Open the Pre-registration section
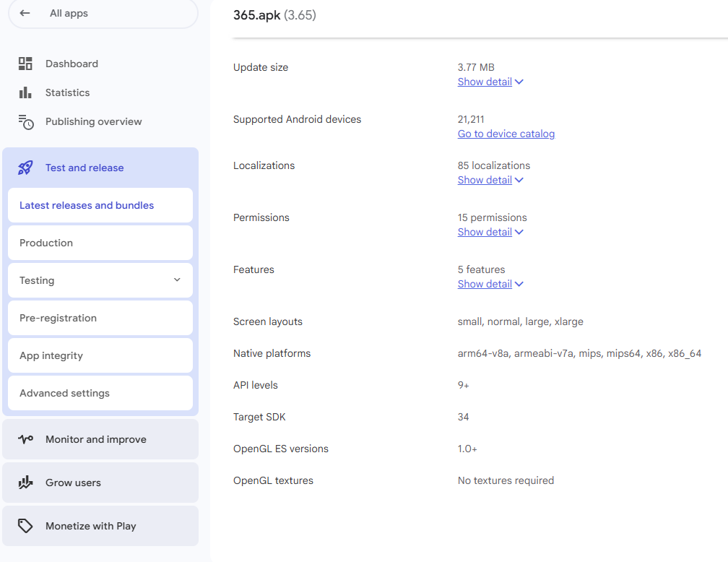Viewport: 728px width, 562px height. pos(58,318)
